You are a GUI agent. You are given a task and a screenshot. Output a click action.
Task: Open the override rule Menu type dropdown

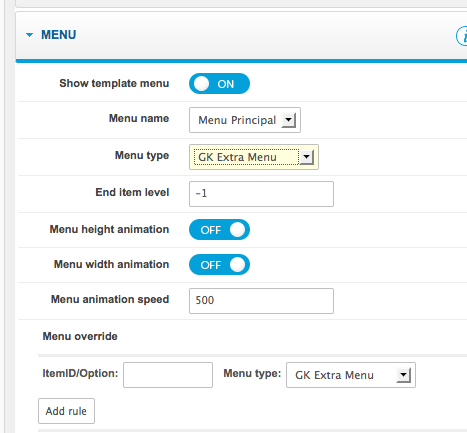[351, 375]
